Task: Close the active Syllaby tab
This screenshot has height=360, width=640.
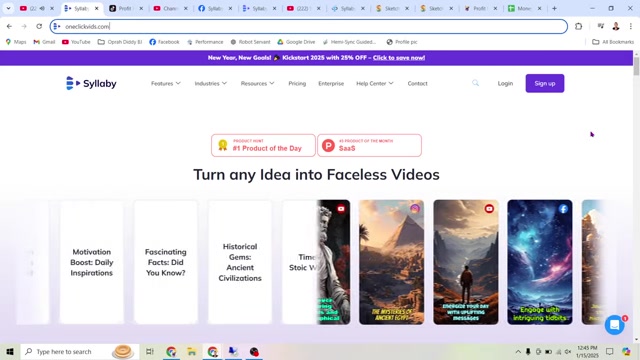Action: coord(97,8)
